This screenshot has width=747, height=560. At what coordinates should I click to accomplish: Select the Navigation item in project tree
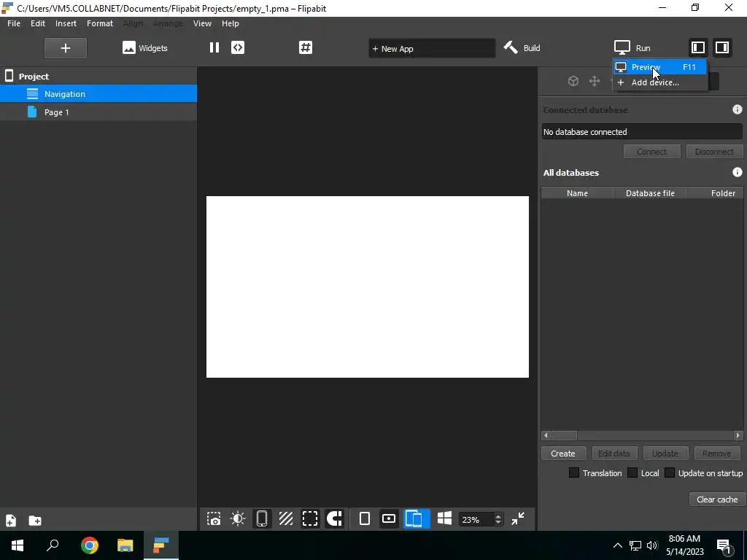click(x=98, y=94)
